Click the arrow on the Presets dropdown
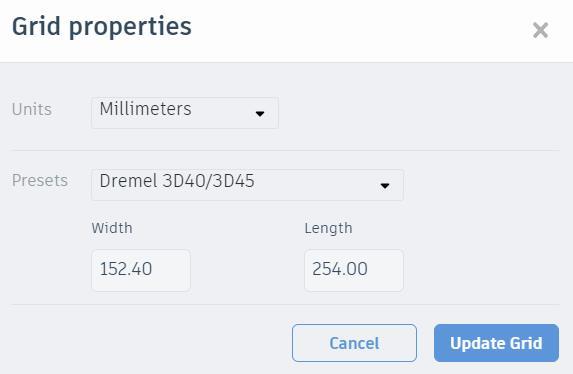This screenshot has width=573, height=374. click(x=384, y=186)
